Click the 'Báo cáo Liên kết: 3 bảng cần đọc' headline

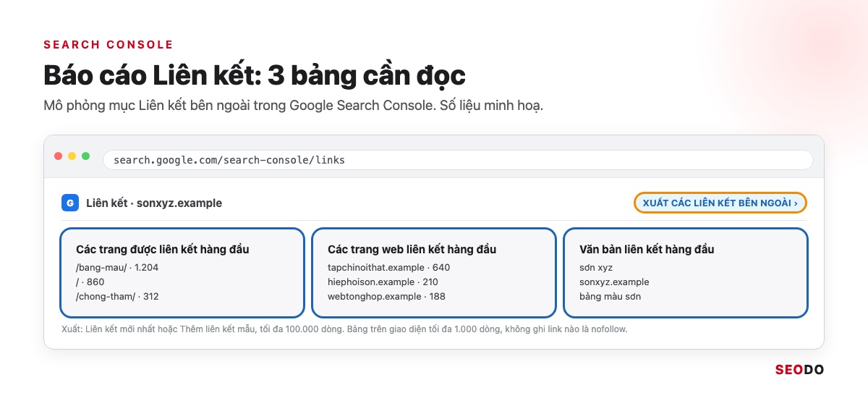(x=255, y=75)
